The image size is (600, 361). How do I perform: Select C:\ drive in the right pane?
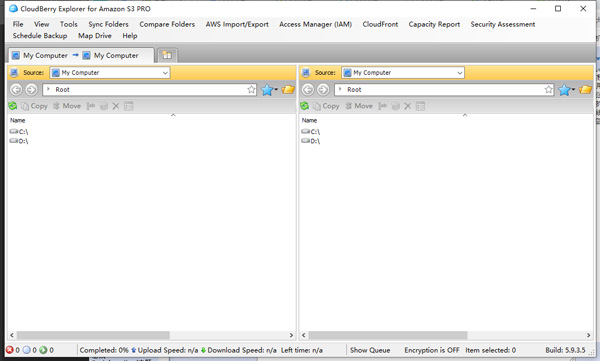311,132
